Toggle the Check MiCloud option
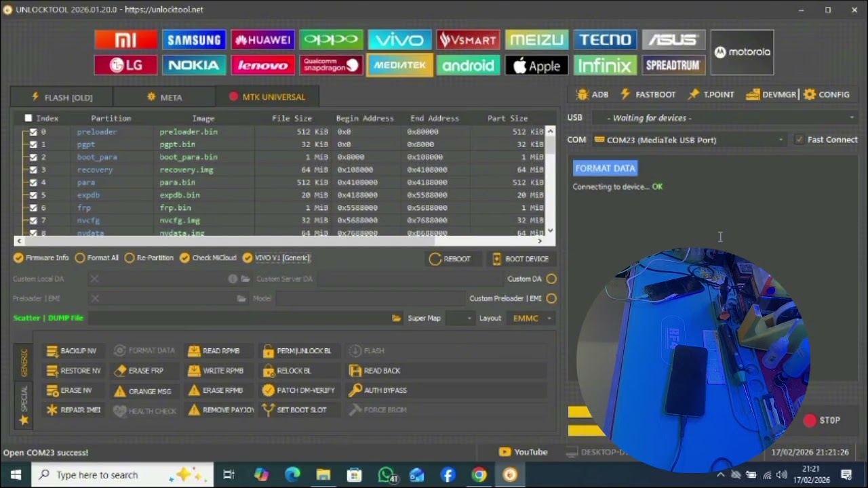Image resolution: width=868 pixels, height=488 pixels. [208, 258]
